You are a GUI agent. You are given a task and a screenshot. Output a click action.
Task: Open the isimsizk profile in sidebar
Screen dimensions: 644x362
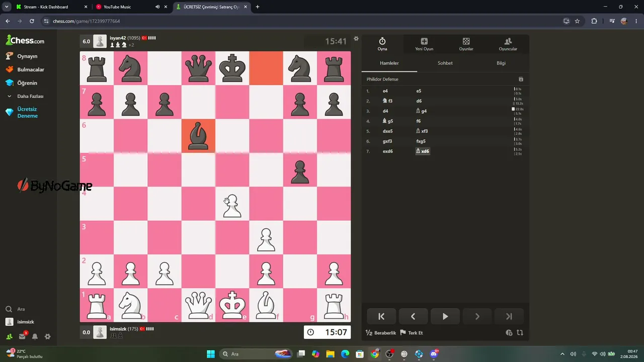(x=21, y=322)
